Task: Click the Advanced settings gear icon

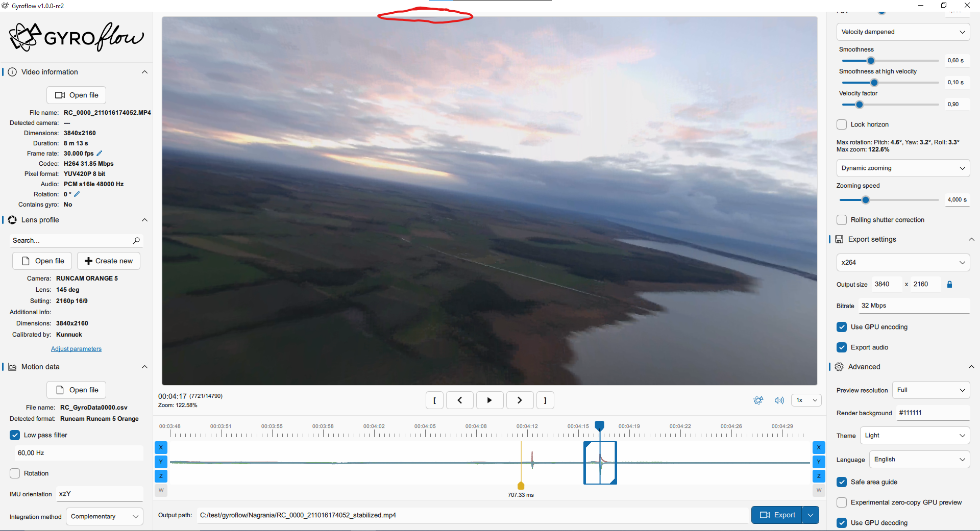Action: coord(840,367)
